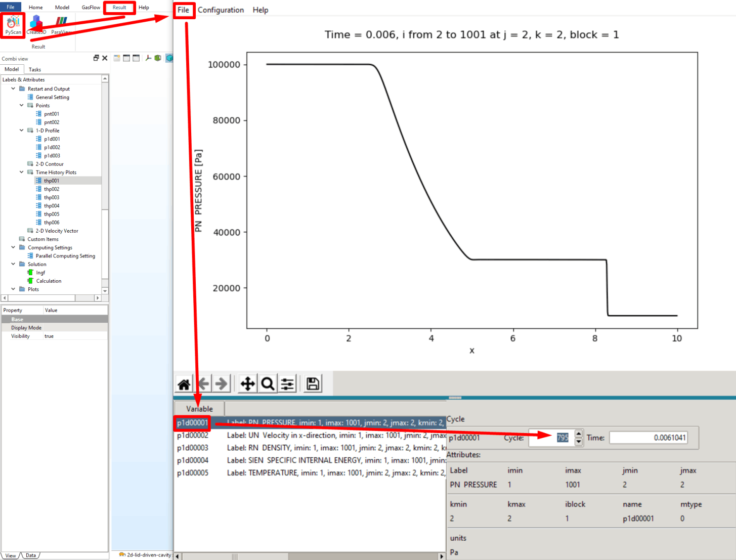Decrease Cycle value with down arrow
736x560 pixels.
pos(579,442)
